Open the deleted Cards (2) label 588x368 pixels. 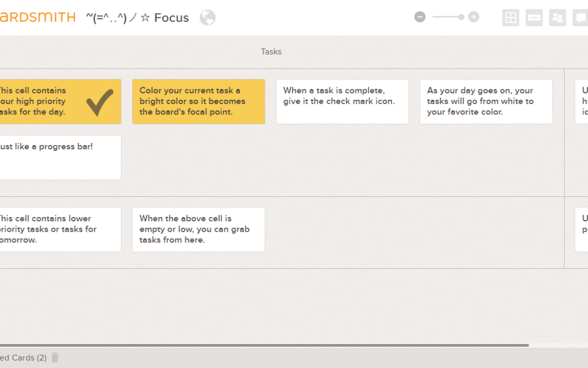[23, 358]
